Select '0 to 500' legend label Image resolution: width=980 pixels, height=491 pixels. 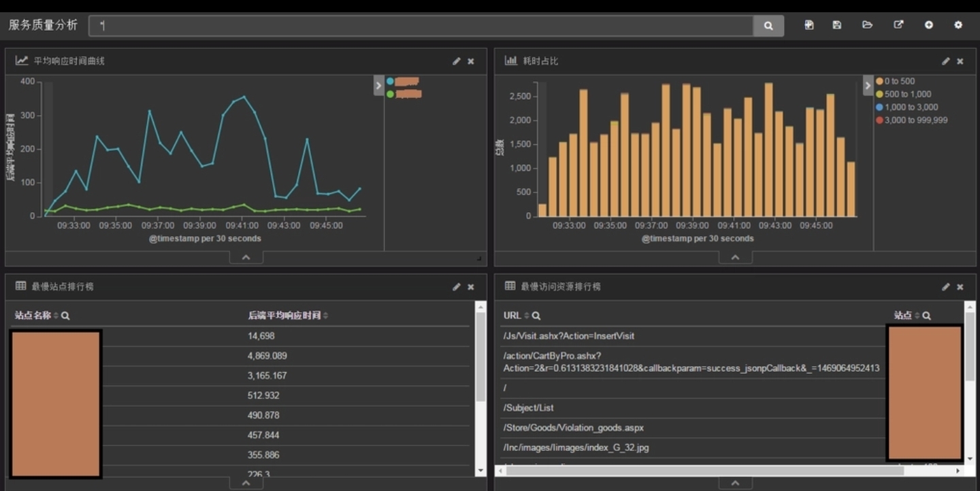[900, 81]
